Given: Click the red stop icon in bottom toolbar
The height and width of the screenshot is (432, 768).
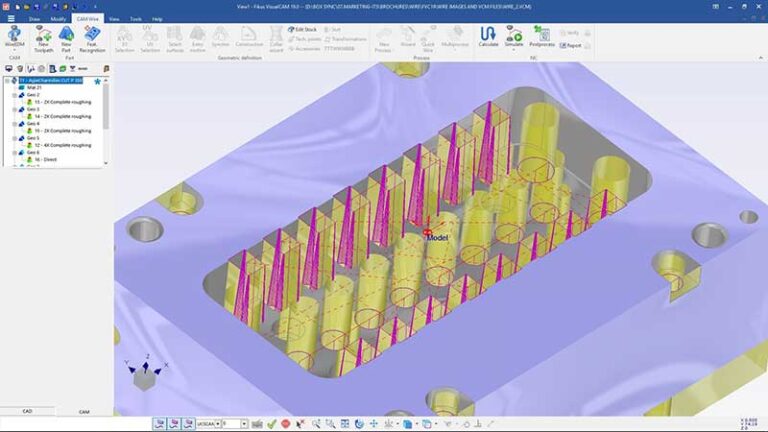Looking at the screenshot, I should click(x=286, y=424).
